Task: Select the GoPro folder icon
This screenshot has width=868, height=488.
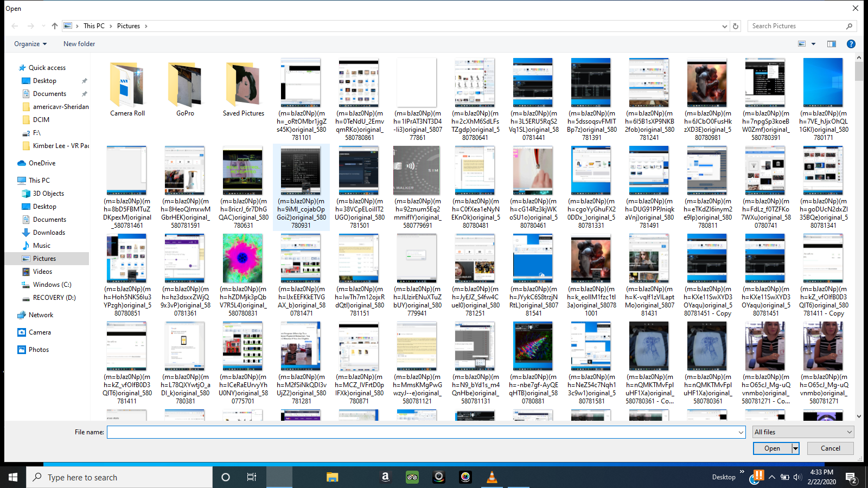Action: 185,84
